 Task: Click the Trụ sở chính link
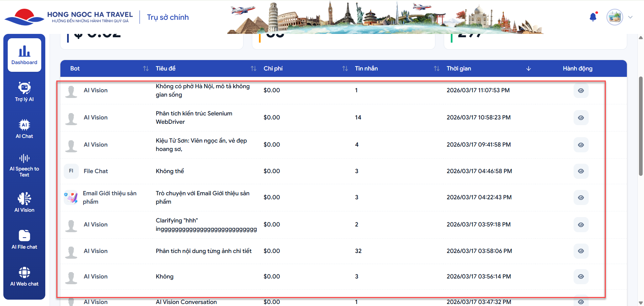pyautogui.click(x=168, y=17)
